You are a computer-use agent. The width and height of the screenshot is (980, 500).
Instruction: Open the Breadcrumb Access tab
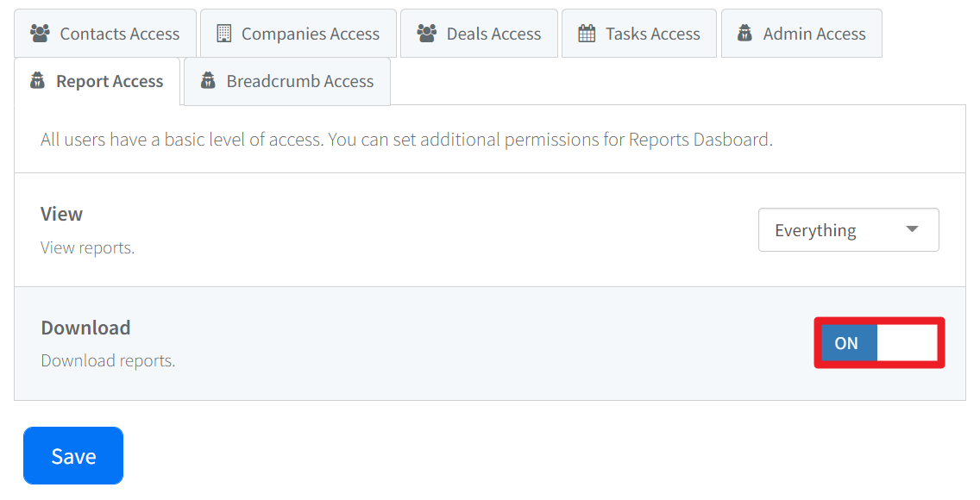click(x=299, y=82)
